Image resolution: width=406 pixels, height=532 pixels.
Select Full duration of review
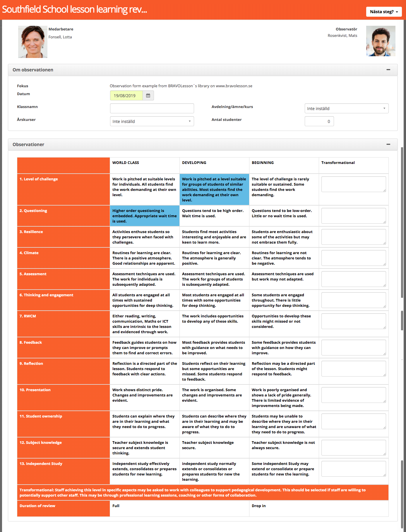(x=179, y=508)
